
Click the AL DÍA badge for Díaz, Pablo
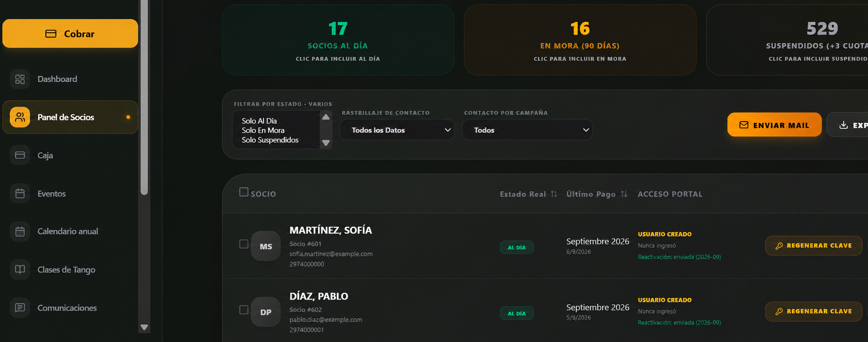pos(517,313)
